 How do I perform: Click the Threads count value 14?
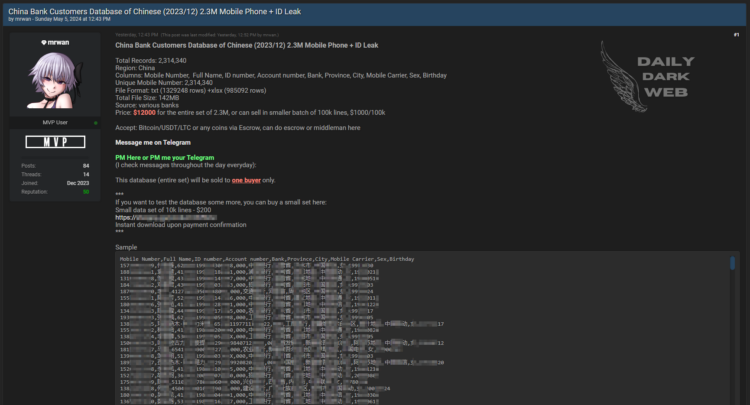(x=86, y=175)
